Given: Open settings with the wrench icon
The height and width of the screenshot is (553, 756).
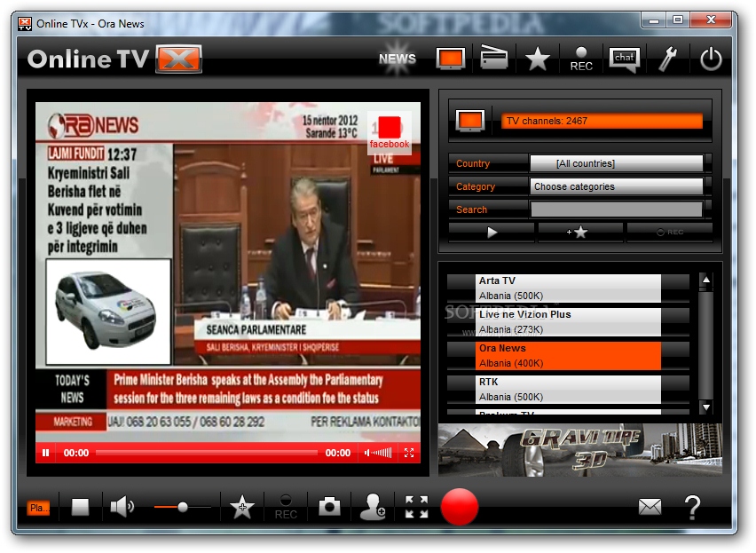Looking at the screenshot, I should click(x=668, y=59).
